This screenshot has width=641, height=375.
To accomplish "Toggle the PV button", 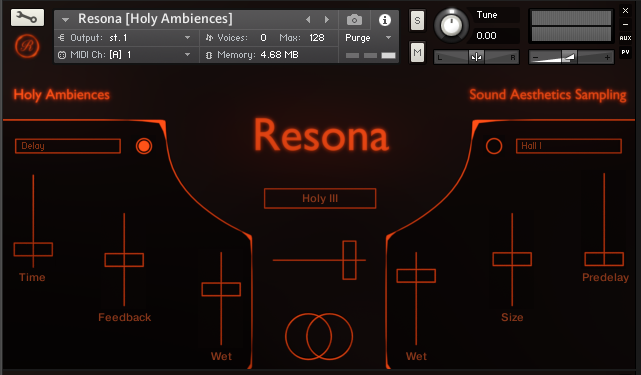I will click(625, 52).
